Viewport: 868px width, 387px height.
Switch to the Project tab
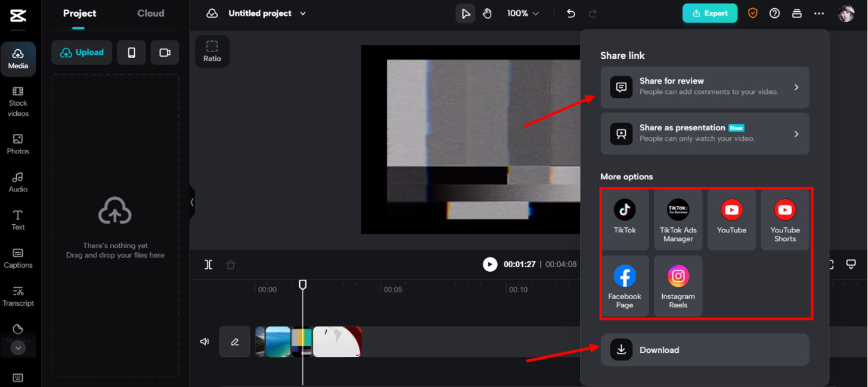[x=79, y=13]
